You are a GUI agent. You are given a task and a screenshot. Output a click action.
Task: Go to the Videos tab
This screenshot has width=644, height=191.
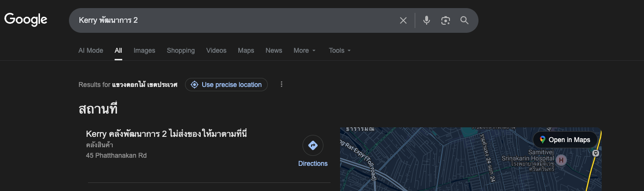pyautogui.click(x=216, y=50)
